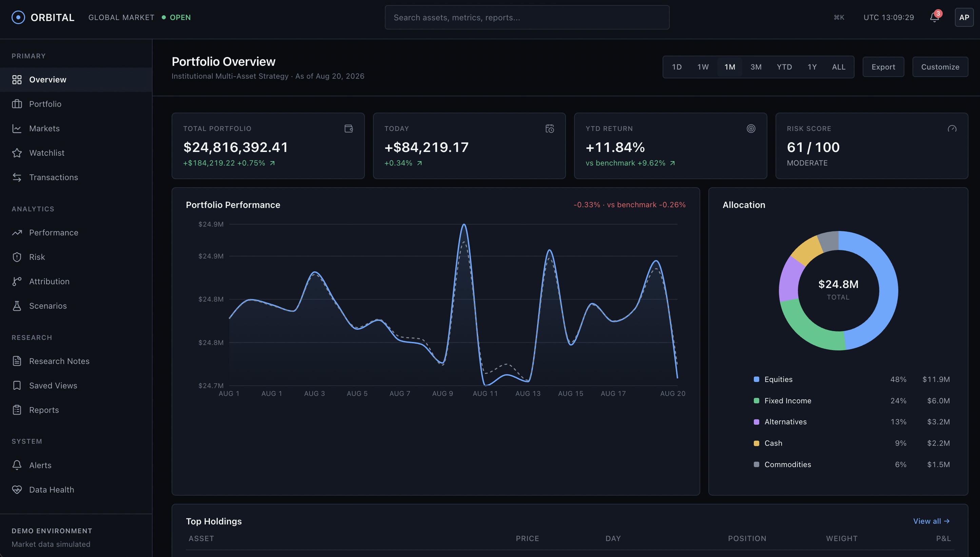This screenshot has height=557, width=980.
Task: Click the ⌘K shortcut hint
Action: pos(839,18)
